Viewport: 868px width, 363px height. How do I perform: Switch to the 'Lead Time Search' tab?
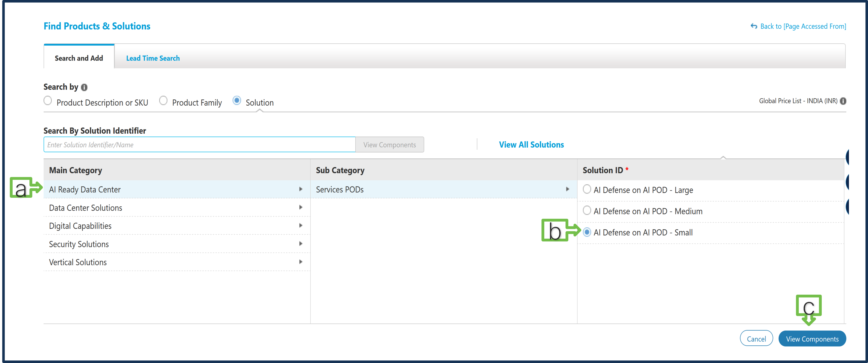[x=153, y=58]
